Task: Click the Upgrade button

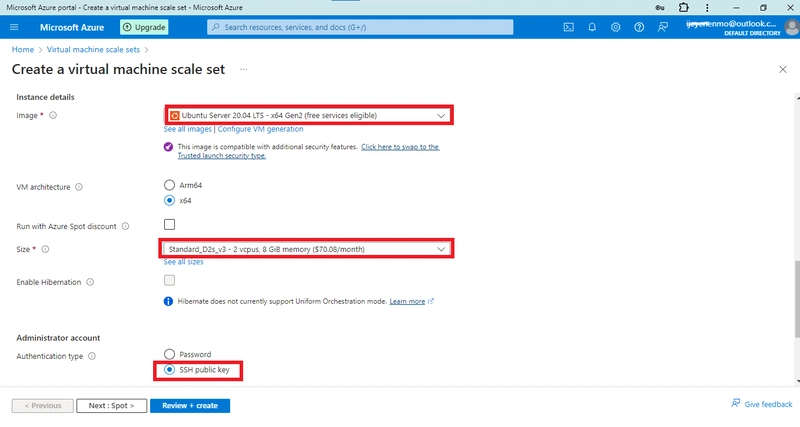Action: tap(144, 27)
